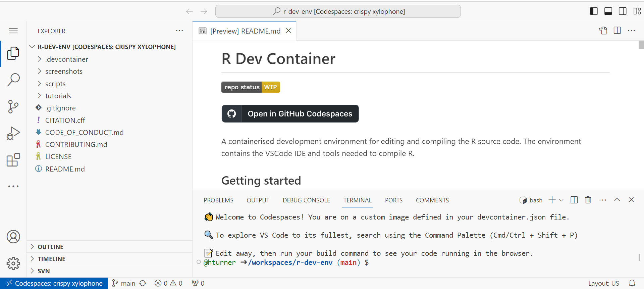Toggle the secondary side bar visibility
Screen dimensions: 644x289
(x=623, y=11)
